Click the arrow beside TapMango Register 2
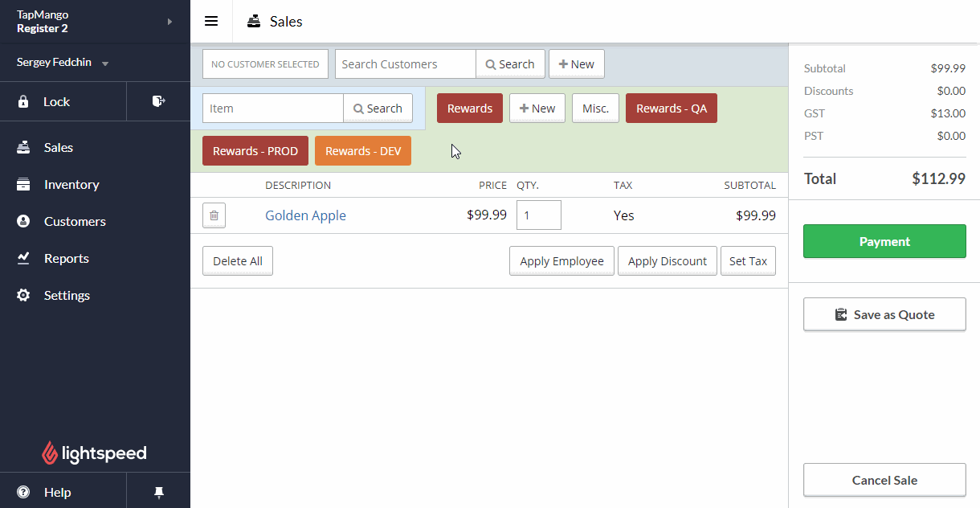The width and height of the screenshot is (980, 508). click(167, 21)
